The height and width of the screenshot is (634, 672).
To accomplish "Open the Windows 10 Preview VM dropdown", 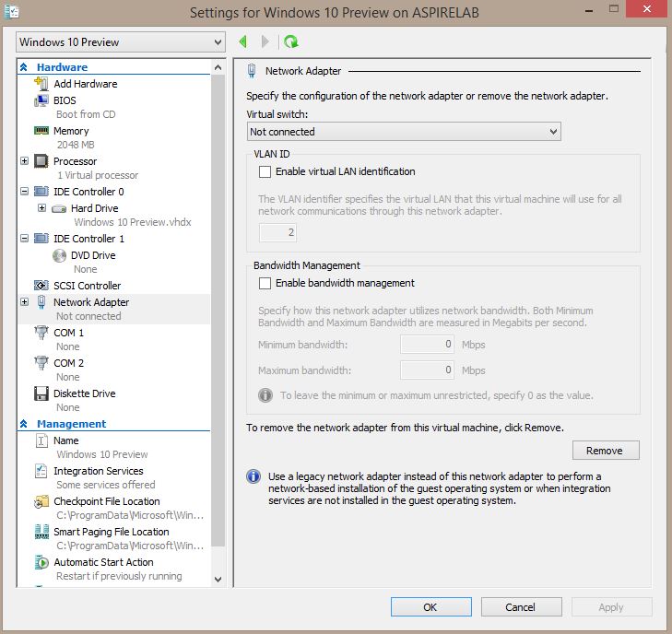I will tap(121, 42).
